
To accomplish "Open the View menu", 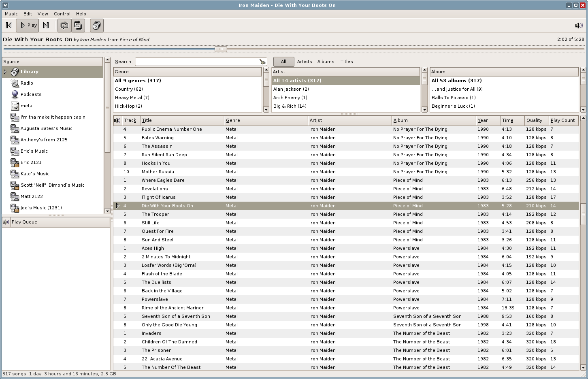I will coord(43,14).
